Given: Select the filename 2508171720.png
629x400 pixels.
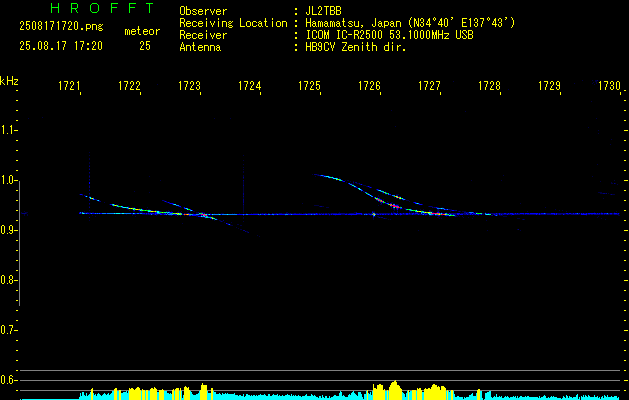Looking at the screenshot, I should [x=61, y=27].
